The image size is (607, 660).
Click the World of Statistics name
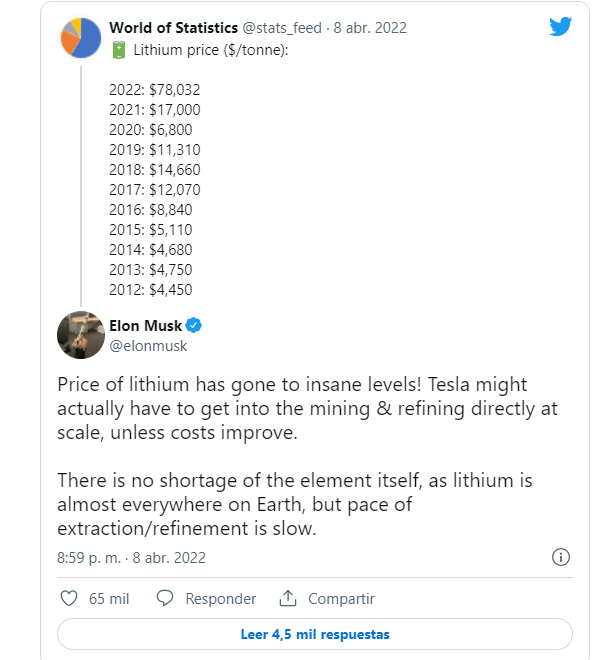173,28
